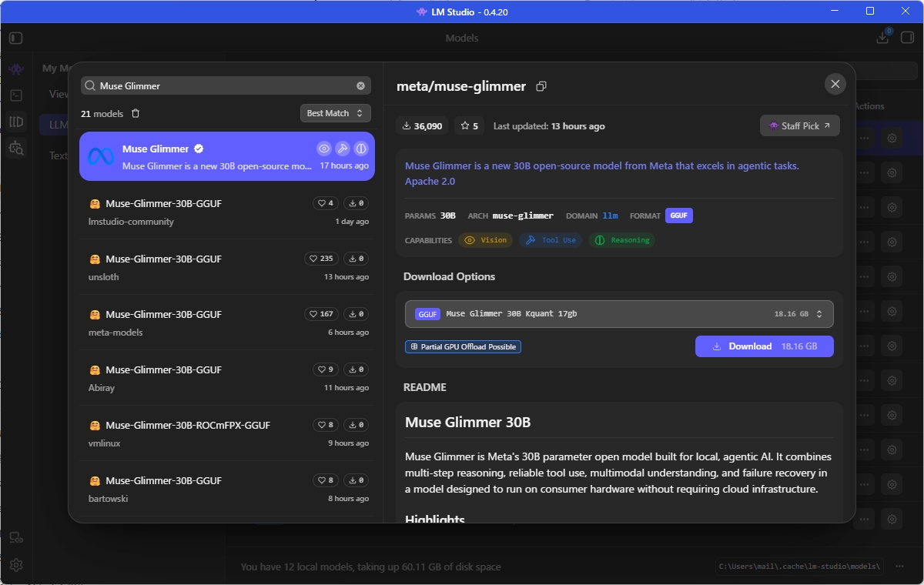Viewport: 924px width, 585px height.
Task: Open the downloads tray icon with badge
Action: [x=883, y=37]
